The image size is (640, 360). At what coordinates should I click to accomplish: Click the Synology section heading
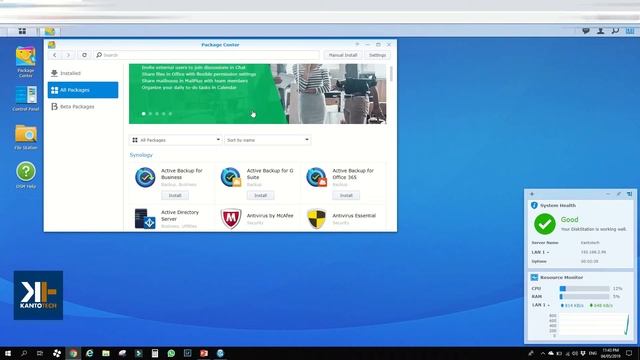pyautogui.click(x=141, y=155)
